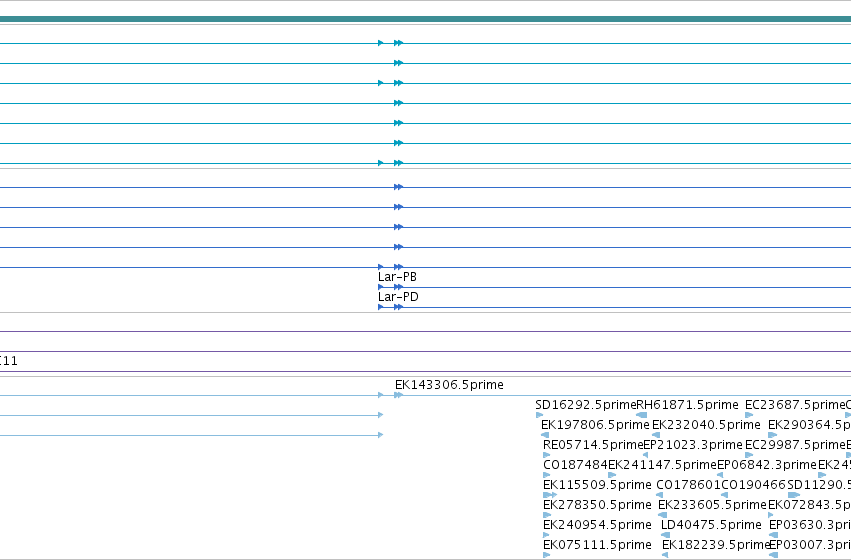This screenshot has height=560, width=851.
Task: Click the reverse glyph beneath EK197806.5prime
Action: point(545,435)
